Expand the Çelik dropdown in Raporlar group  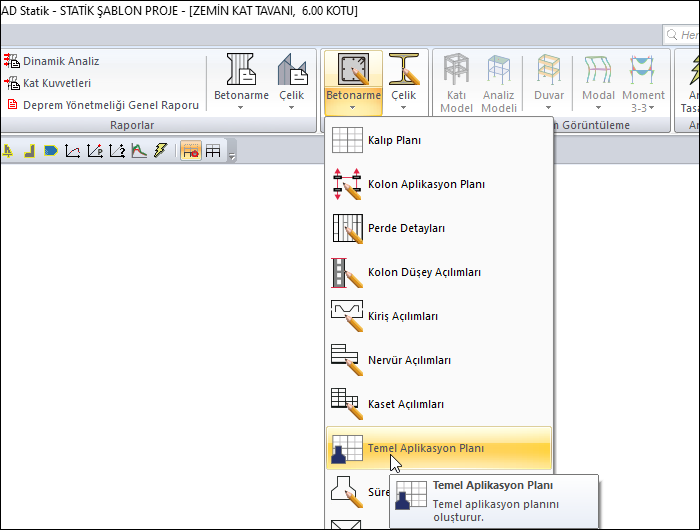pyautogui.click(x=291, y=82)
